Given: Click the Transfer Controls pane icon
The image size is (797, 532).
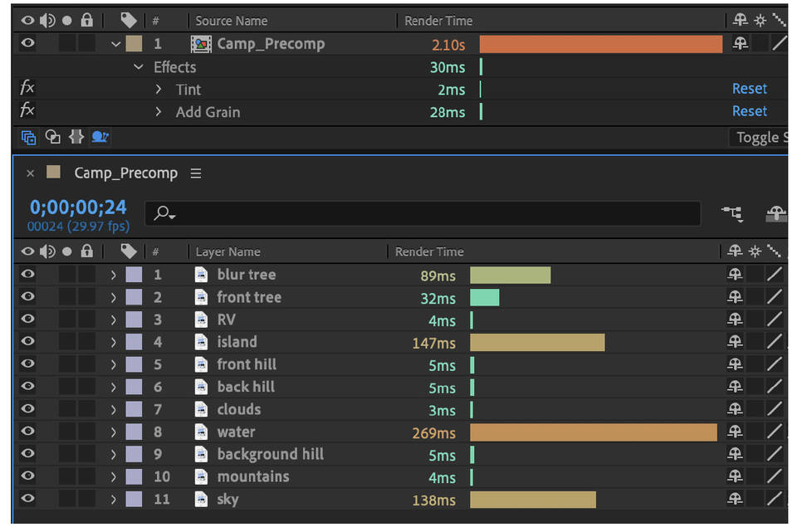Looking at the screenshot, I should pos(51,137).
